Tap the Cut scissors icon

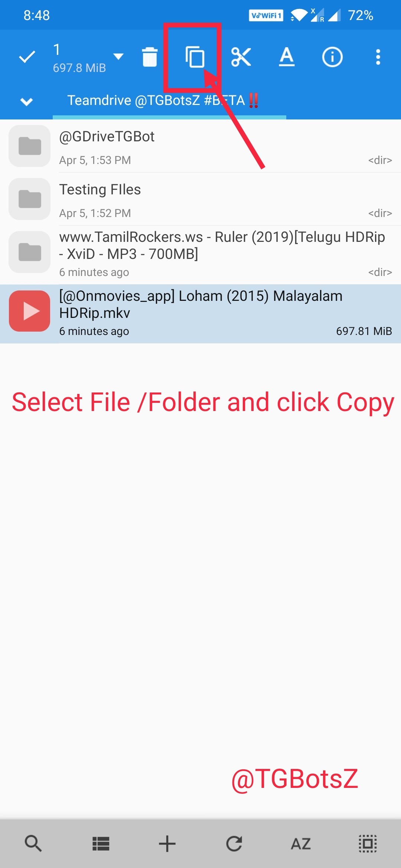coord(241,57)
